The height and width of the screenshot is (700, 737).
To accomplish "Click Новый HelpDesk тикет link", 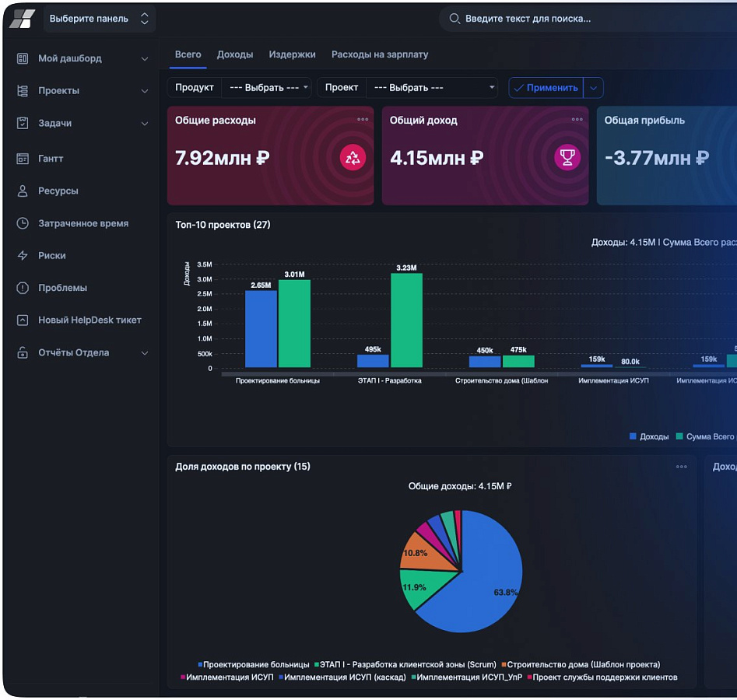I will pos(89,320).
